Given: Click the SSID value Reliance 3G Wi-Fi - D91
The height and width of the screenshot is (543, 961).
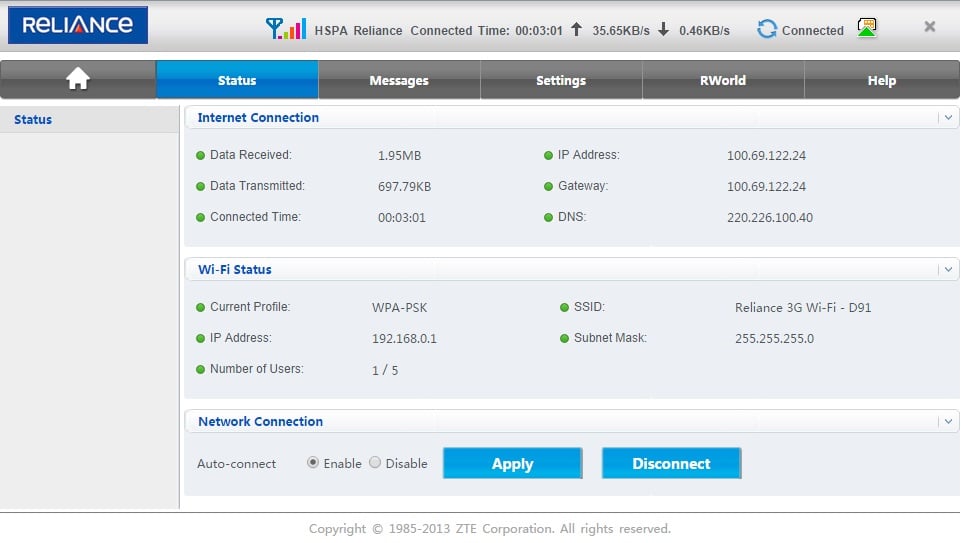Looking at the screenshot, I should click(x=803, y=308).
